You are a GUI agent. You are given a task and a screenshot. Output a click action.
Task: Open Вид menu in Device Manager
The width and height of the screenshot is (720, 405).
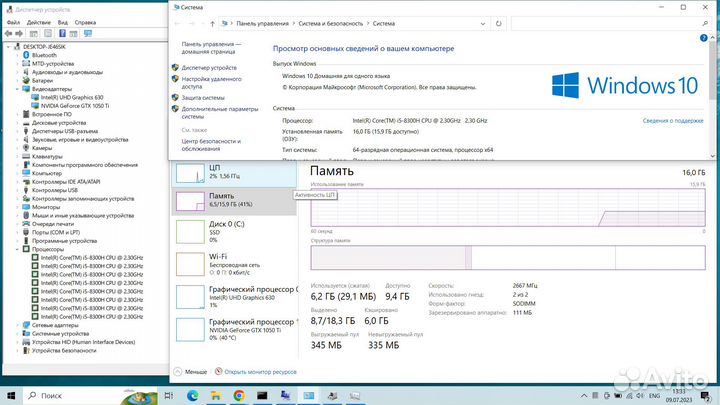click(x=62, y=22)
